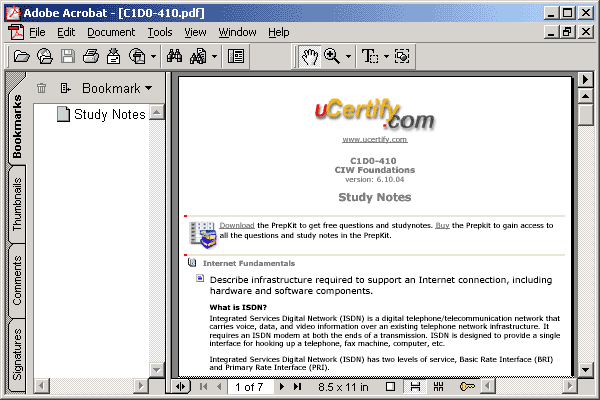Click bookmarks panel scroll up arrow
Image resolution: width=600 pixels, height=400 pixels.
[156, 112]
